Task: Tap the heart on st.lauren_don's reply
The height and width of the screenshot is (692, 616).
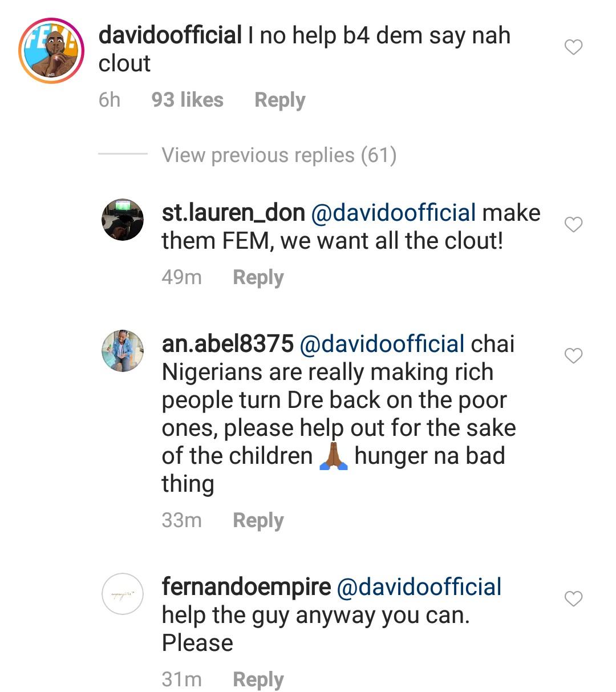Action: (x=573, y=225)
